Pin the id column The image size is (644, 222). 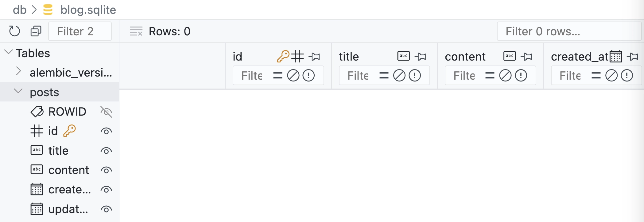click(314, 57)
